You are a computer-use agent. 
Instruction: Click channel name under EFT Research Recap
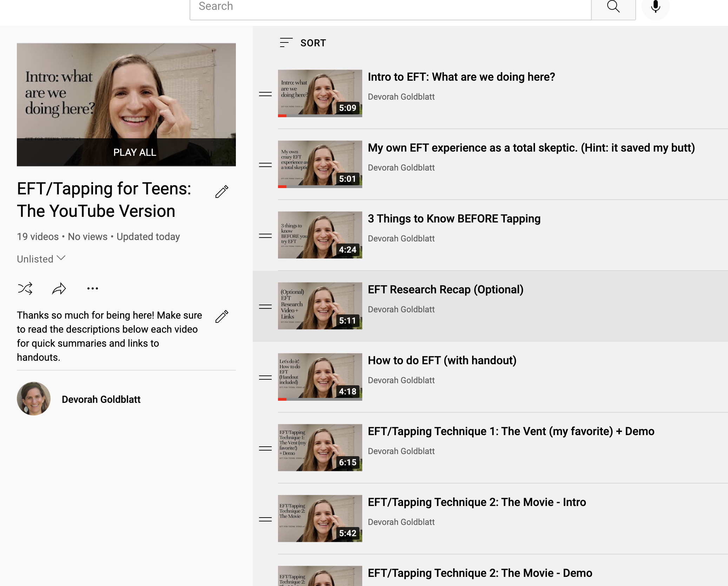pyautogui.click(x=401, y=309)
